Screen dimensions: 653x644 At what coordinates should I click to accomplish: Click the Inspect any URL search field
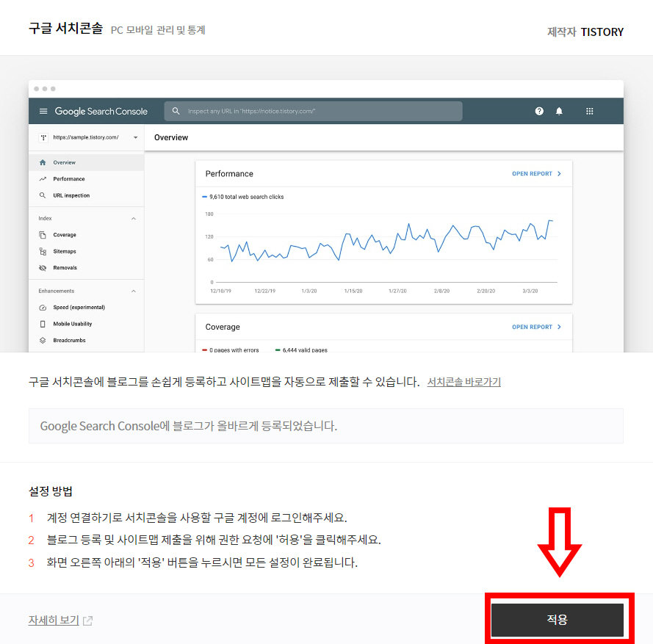(x=313, y=111)
